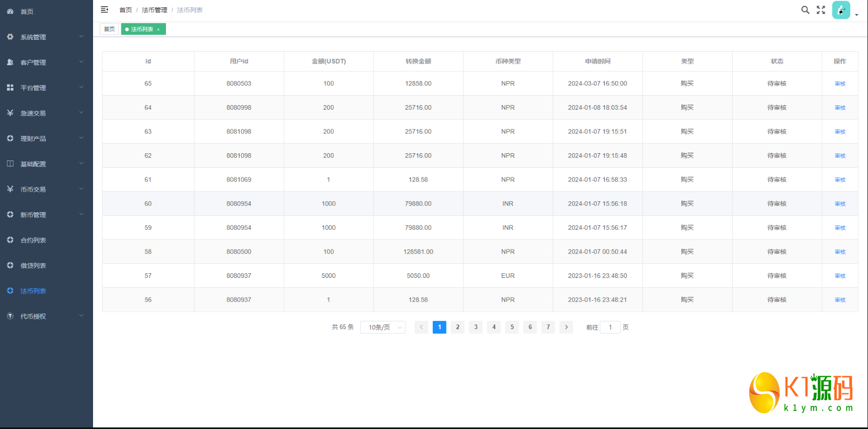Image resolution: width=868 pixels, height=429 pixels.
Task: Click the 法币列表 sidebar icon
Action: click(10, 290)
